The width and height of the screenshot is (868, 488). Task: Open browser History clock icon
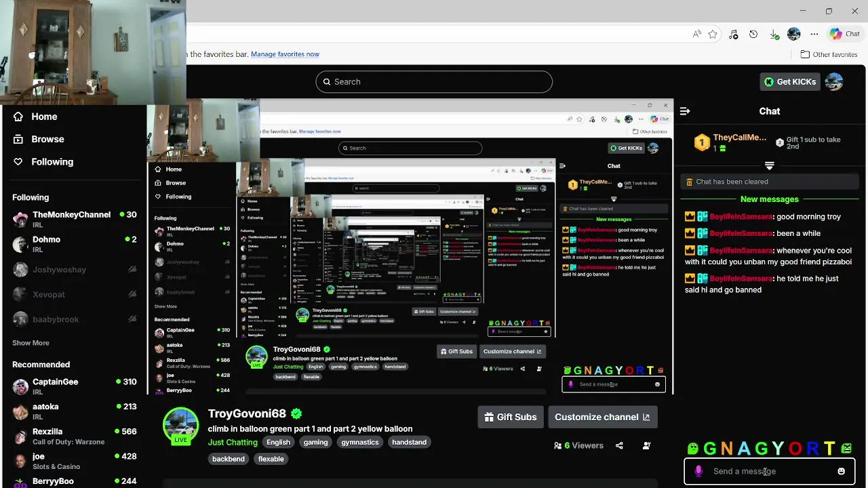pyautogui.click(x=753, y=34)
